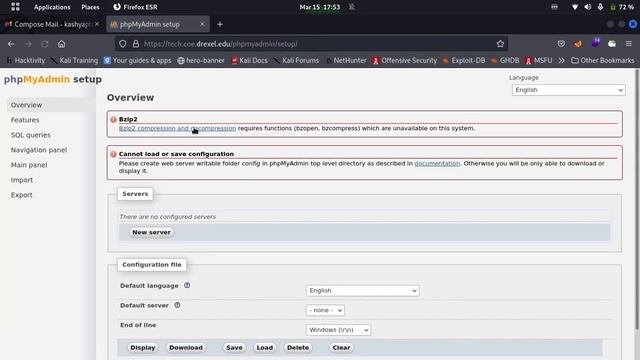
Task: Open the Offensive Security bookmark
Action: point(405,60)
